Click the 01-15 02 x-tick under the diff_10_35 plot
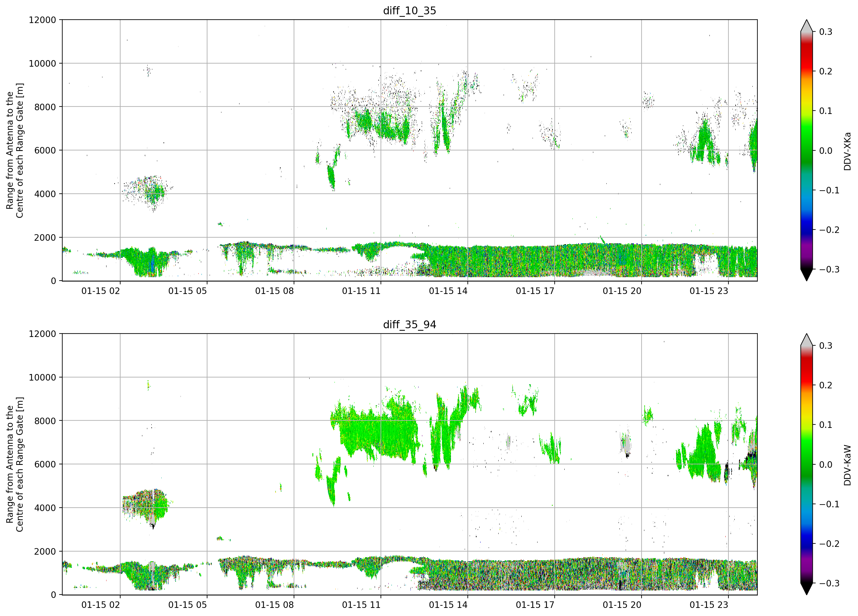This screenshot has width=858, height=616. point(101,291)
